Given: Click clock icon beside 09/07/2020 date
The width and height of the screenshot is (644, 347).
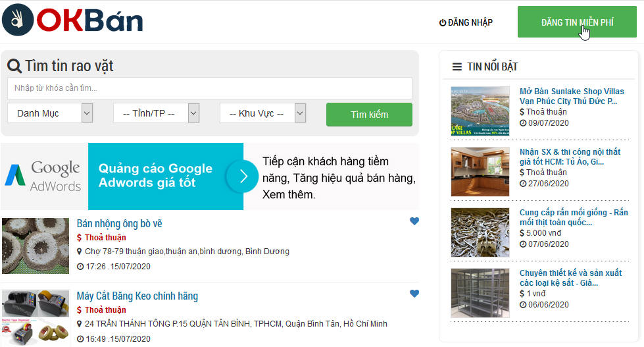Looking at the screenshot, I should click(x=523, y=123).
